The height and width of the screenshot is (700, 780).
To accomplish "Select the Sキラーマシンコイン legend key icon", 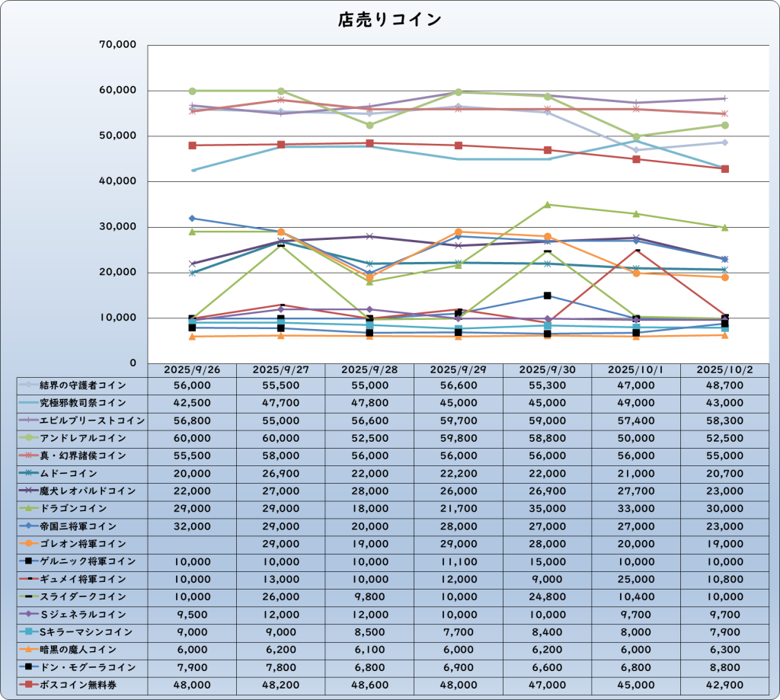I will click(29, 631).
